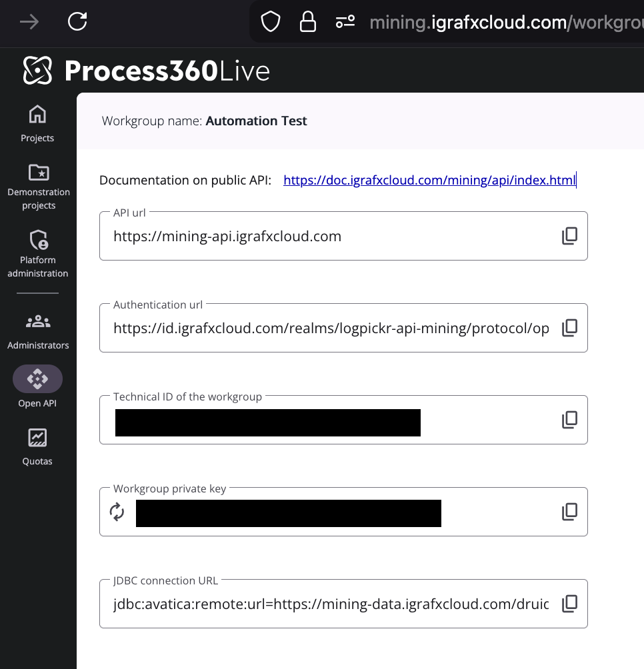
Task: Click the Technical ID of the workgroup field
Action: point(343,420)
